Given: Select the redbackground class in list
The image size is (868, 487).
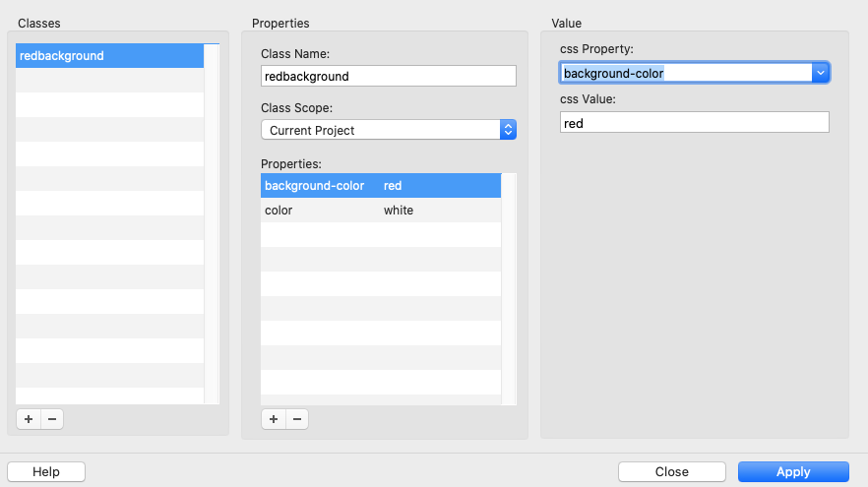Looking at the screenshot, I should pos(109,56).
